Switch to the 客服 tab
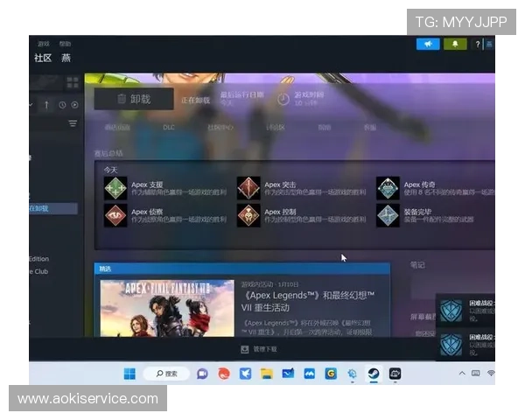 point(370,128)
